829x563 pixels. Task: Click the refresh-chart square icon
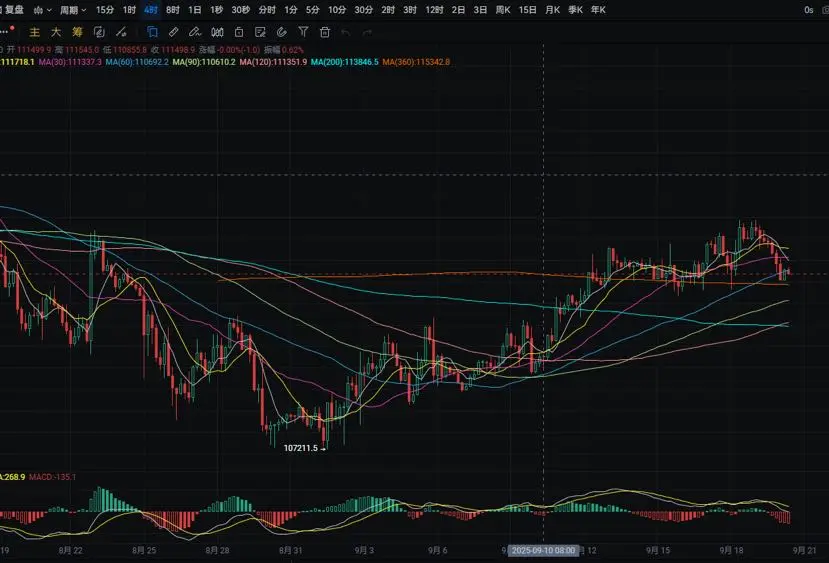[99, 32]
